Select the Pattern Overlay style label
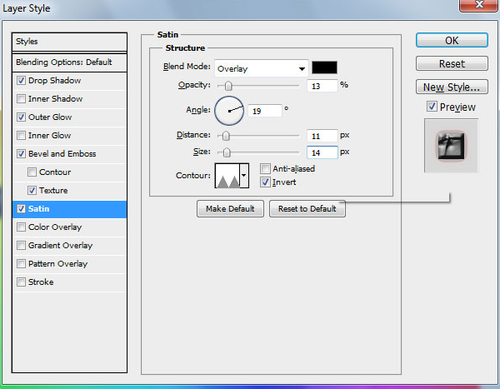Viewport: 500px width, 389px height. (58, 264)
